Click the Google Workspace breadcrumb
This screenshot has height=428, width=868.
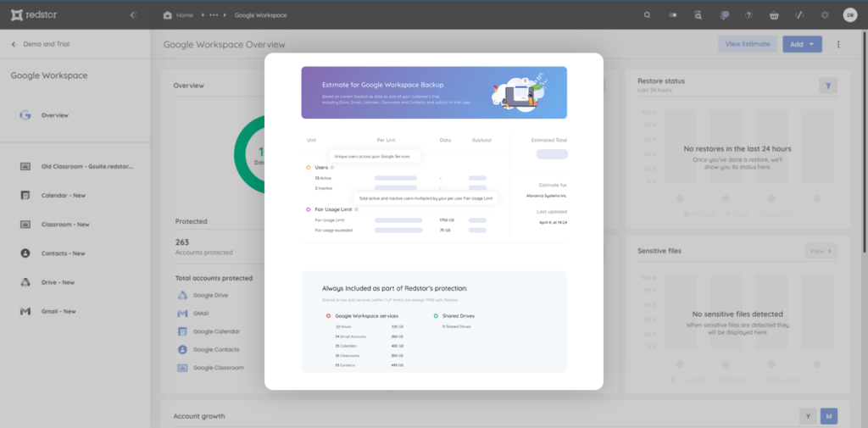pos(261,15)
